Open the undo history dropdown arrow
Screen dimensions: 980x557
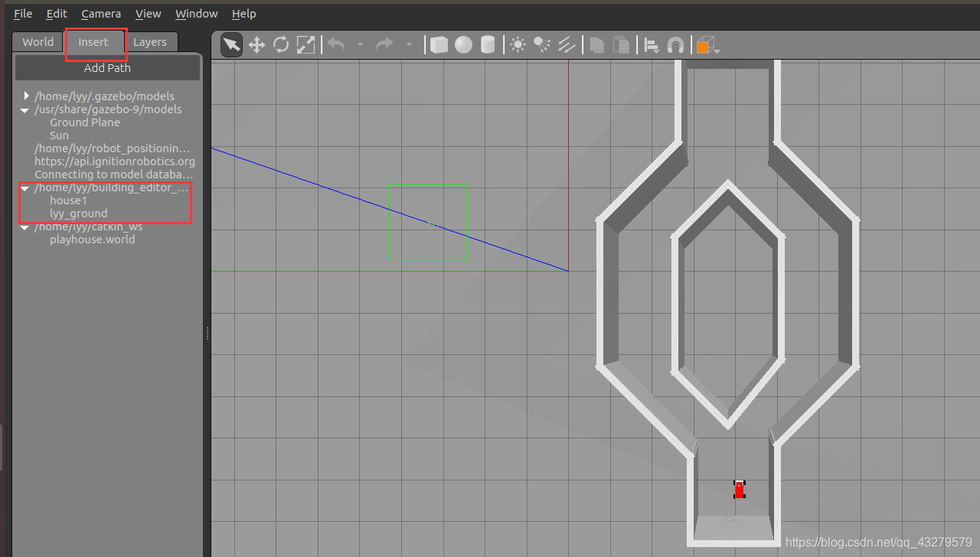tap(360, 45)
